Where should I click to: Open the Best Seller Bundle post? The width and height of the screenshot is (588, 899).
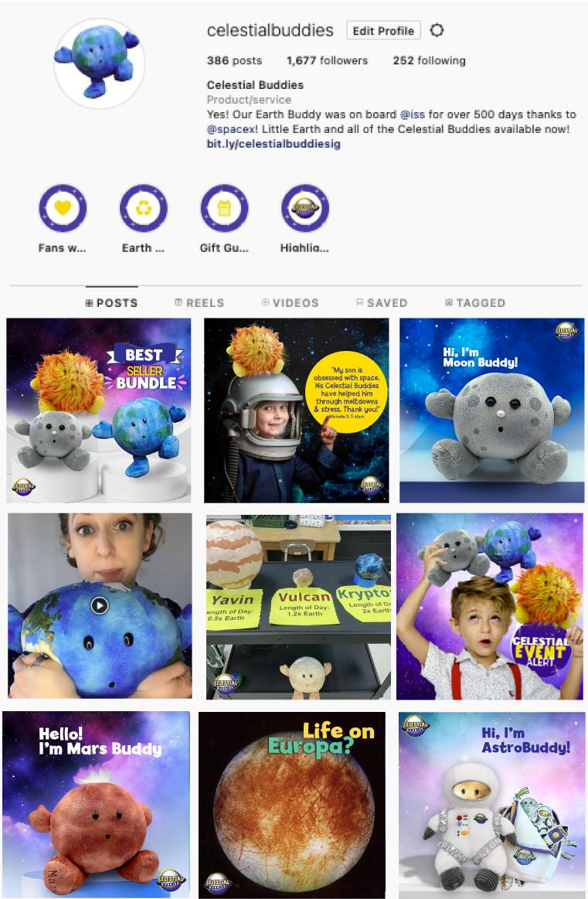(99, 410)
